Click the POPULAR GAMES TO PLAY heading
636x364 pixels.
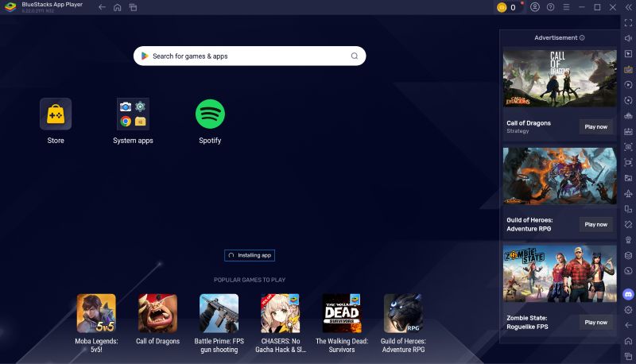tap(250, 280)
